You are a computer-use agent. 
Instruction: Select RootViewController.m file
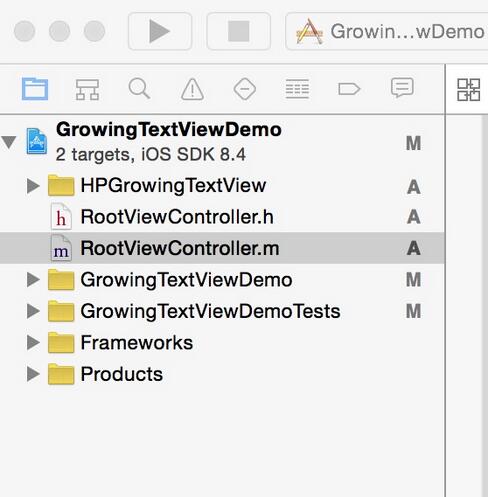pos(222,248)
